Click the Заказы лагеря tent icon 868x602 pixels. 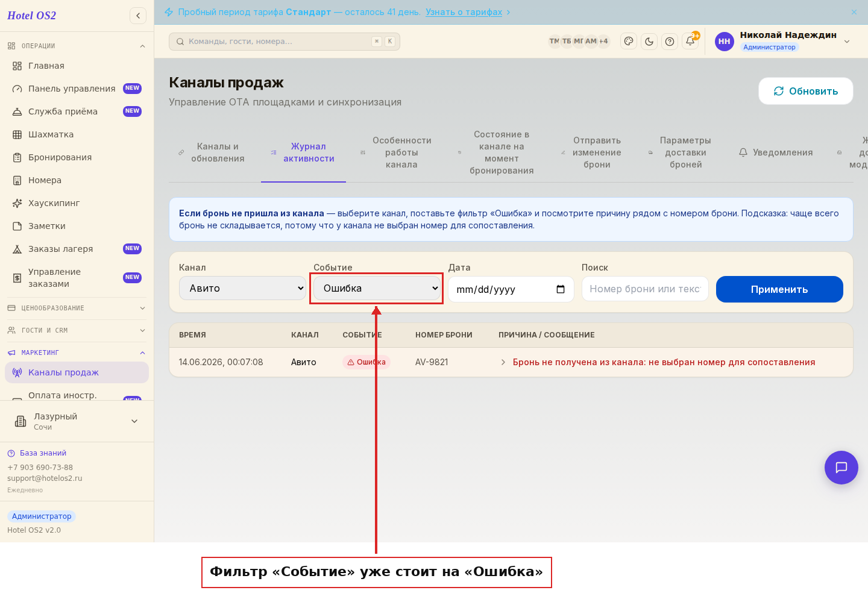coord(17,249)
